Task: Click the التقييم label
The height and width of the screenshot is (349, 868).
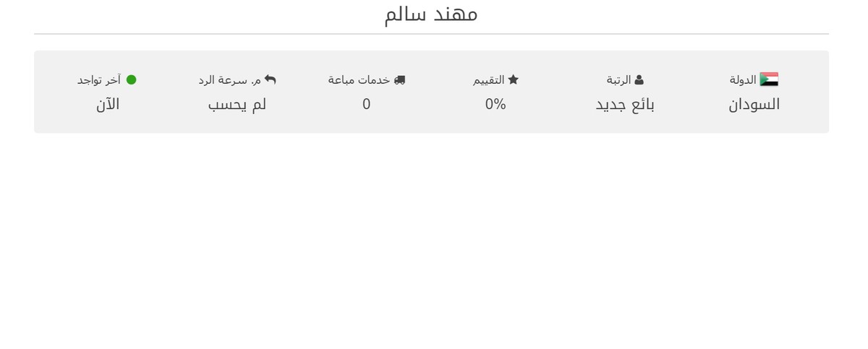Action: (489, 80)
